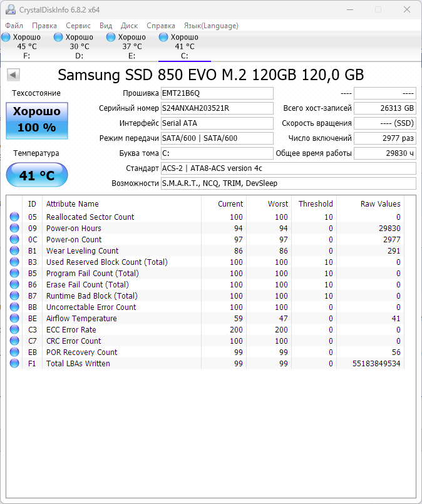Select disk C: status orb at 41 °C
Image resolution: width=422 pixels, height=504 pixels.
(163, 37)
